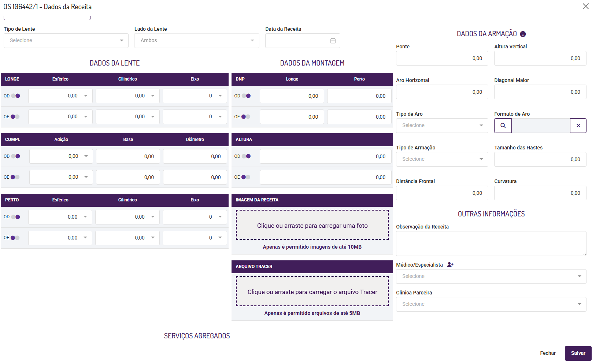592x364 pixels.
Task: Expand the Lado da Lente dropdown
Action: (x=197, y=41)
